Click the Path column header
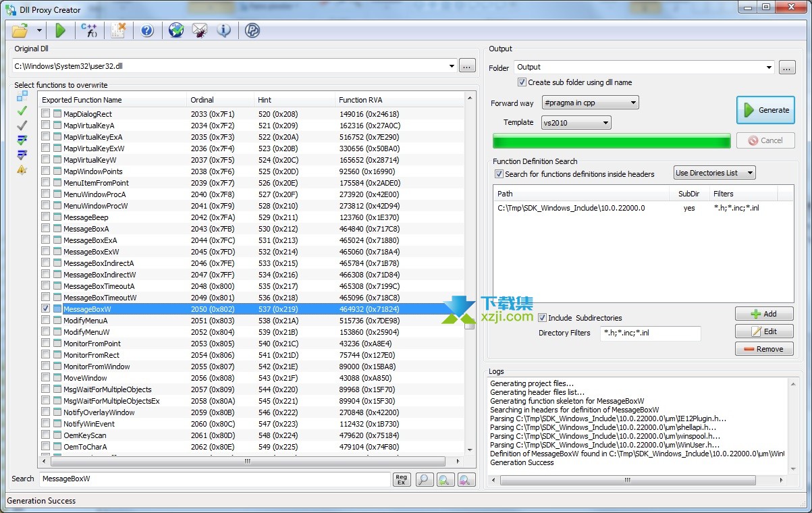 [x=583, y=194]
